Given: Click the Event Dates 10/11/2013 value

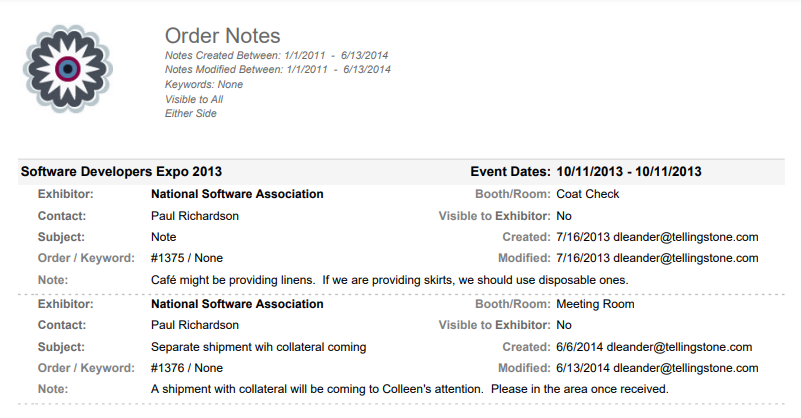Looking at the screenshot, I should pyautogui.click(x=630, y=171).
